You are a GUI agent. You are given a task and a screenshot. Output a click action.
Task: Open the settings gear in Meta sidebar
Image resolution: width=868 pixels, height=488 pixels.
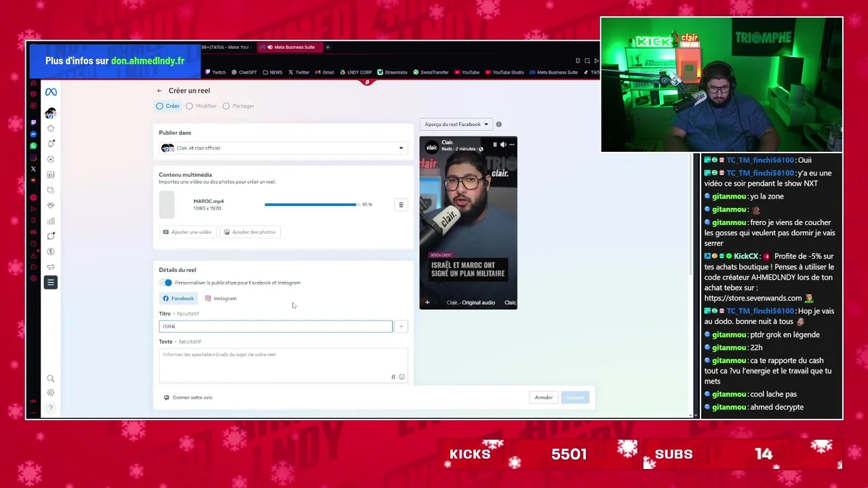click(x=51, y=392)
